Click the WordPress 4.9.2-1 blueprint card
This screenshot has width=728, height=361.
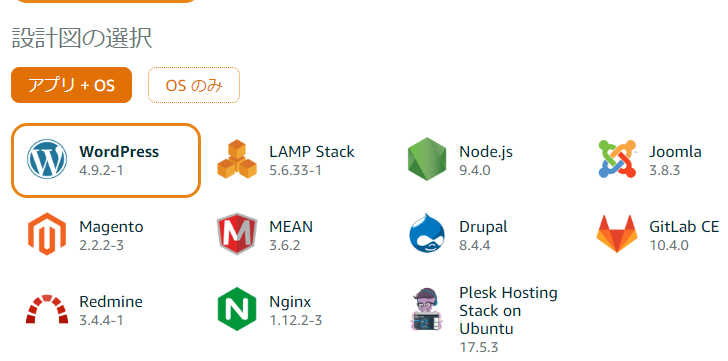pyautogui.click(x=106, y=161)
